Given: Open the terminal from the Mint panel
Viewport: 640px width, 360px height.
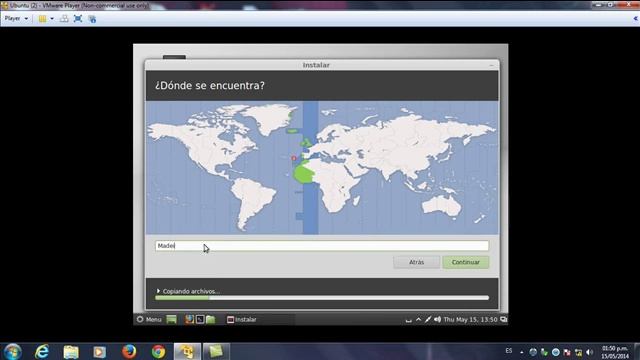Looking at the screenshot, I should 200,320.
